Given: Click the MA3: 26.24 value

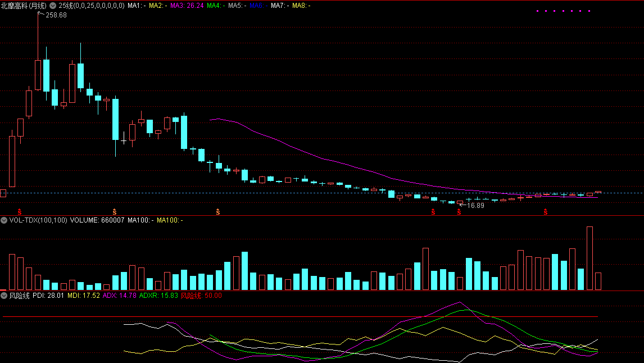Looking at the screenshot, I should pos(187,6).
